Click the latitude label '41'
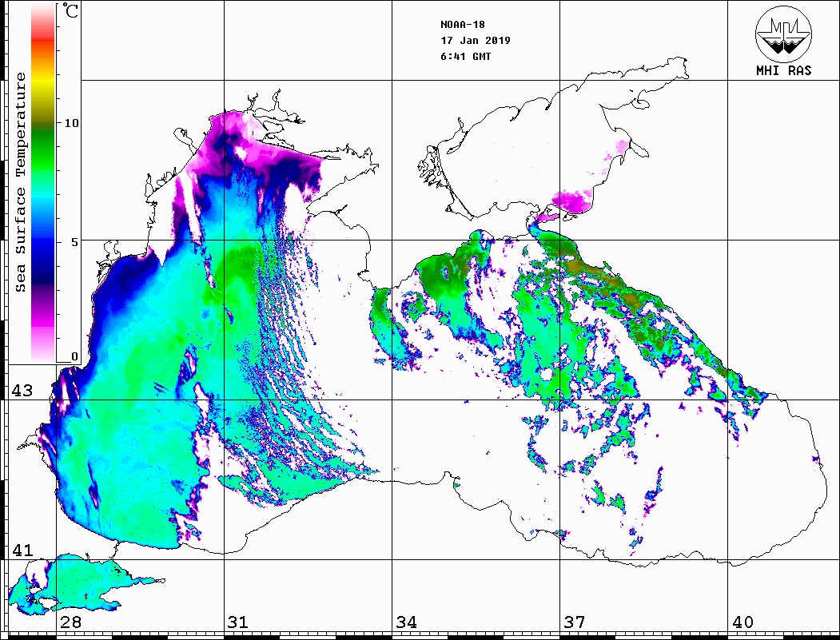 tap(22, 551)
